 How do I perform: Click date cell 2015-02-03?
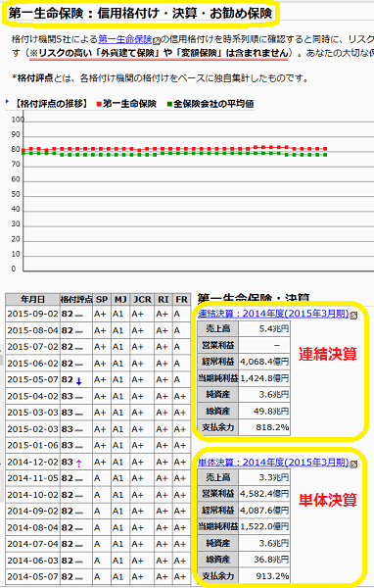32,429
